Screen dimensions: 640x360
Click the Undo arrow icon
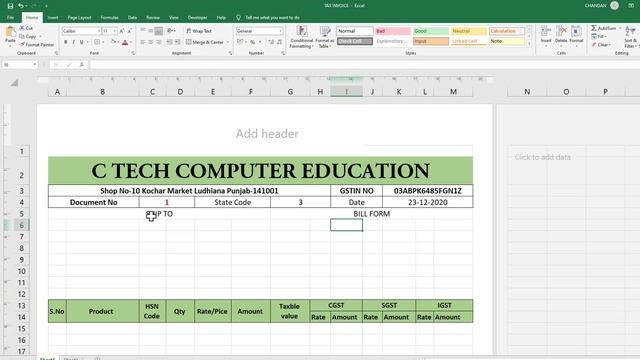pos(20,6)
